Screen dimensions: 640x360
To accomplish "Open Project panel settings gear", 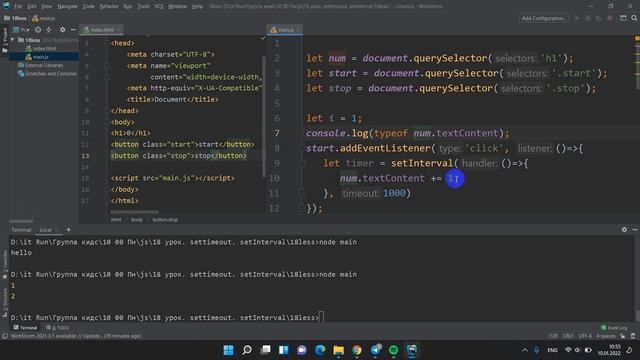I will [x=62, y=30].
